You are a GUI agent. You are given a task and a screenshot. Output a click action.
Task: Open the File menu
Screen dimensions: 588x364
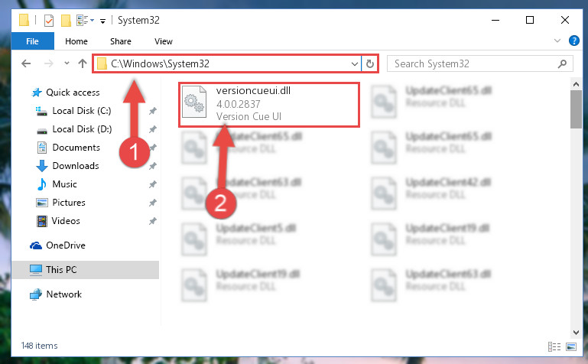pos(32,41)
